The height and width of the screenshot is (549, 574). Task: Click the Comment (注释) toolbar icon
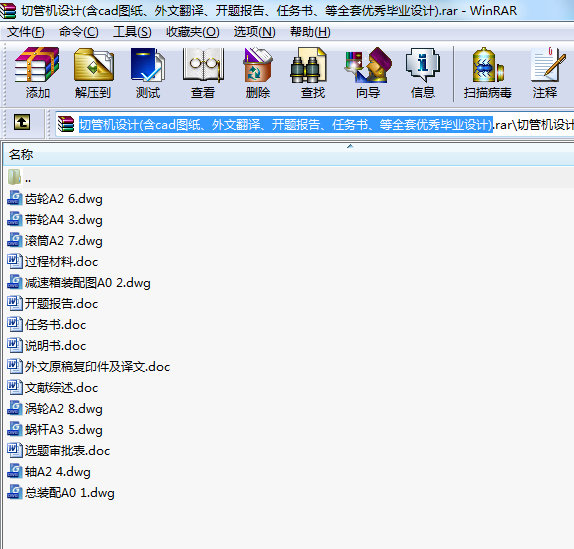tap(548, 65)
